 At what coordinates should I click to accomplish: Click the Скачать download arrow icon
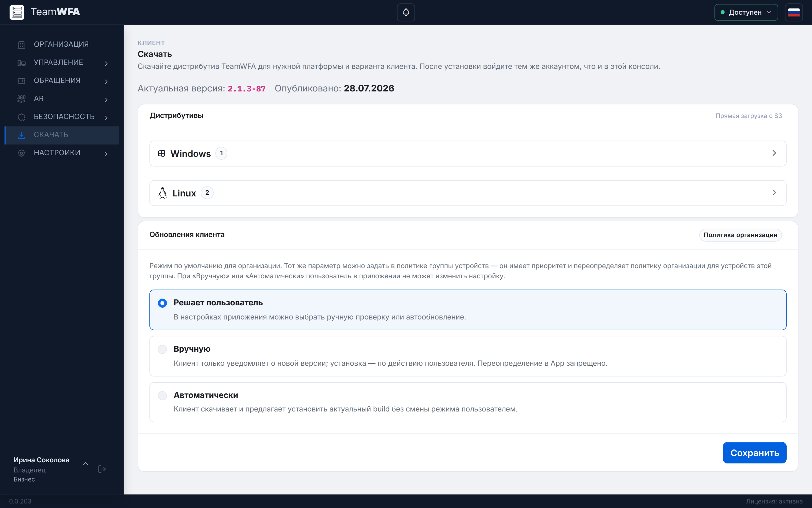tap(21, 135)
